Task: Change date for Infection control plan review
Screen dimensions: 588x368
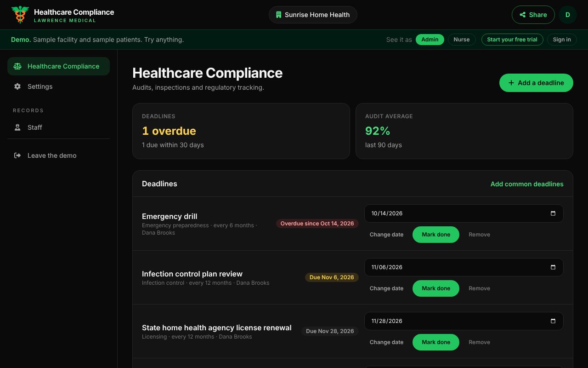Action: [386, 288]
